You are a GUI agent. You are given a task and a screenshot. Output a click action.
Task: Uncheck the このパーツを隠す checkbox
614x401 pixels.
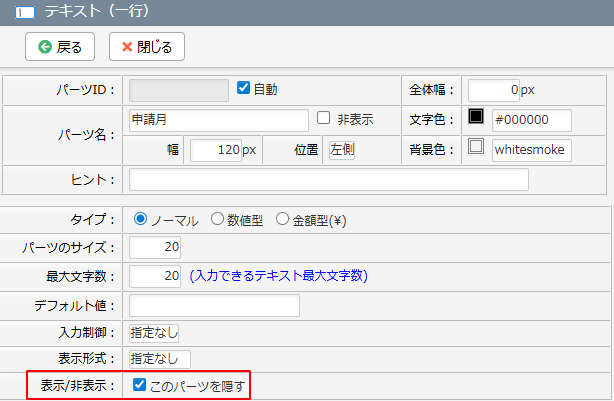[x=139, y=384]
